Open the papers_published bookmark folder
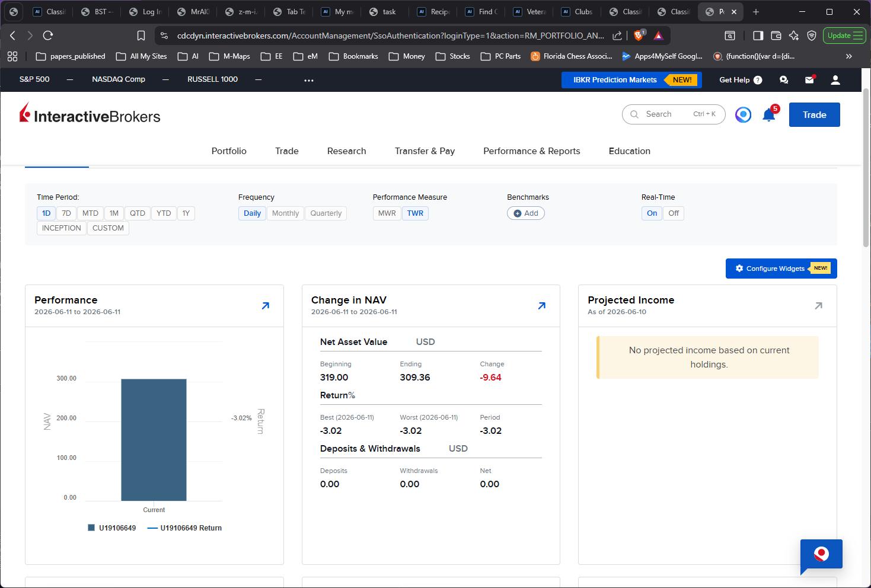 [71, 56]
